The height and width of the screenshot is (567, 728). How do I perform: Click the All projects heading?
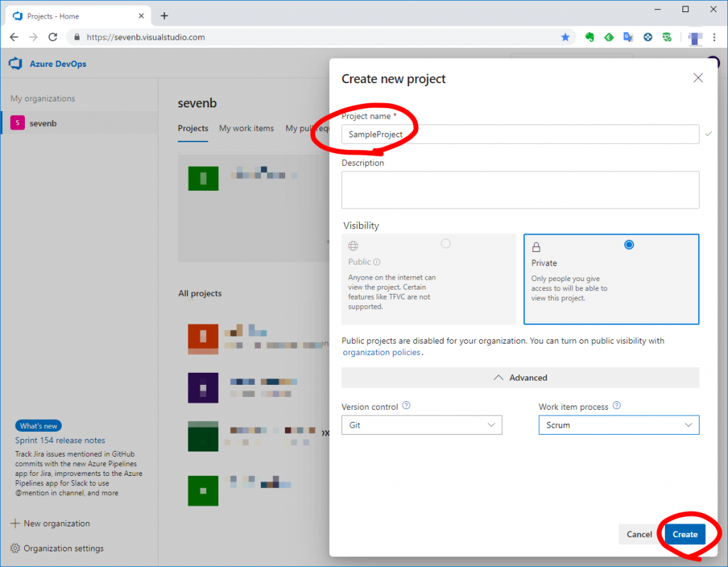click(x=200, y=293)
